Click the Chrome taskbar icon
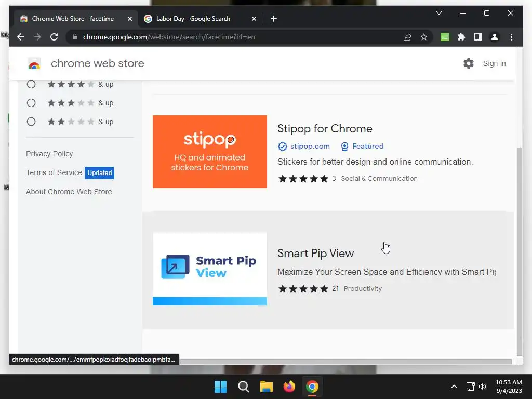Image resolution: width=532 pixels, height=399 pixels. [312, 387]
